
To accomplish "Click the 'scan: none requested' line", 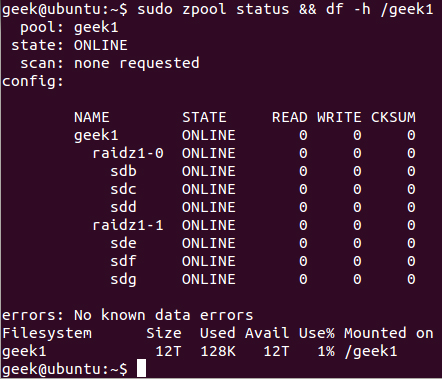I will pyautogui.click(x=110, y=63).
